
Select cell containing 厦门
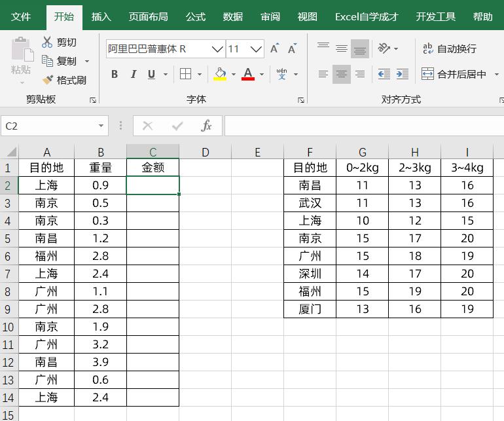(310, 309)
